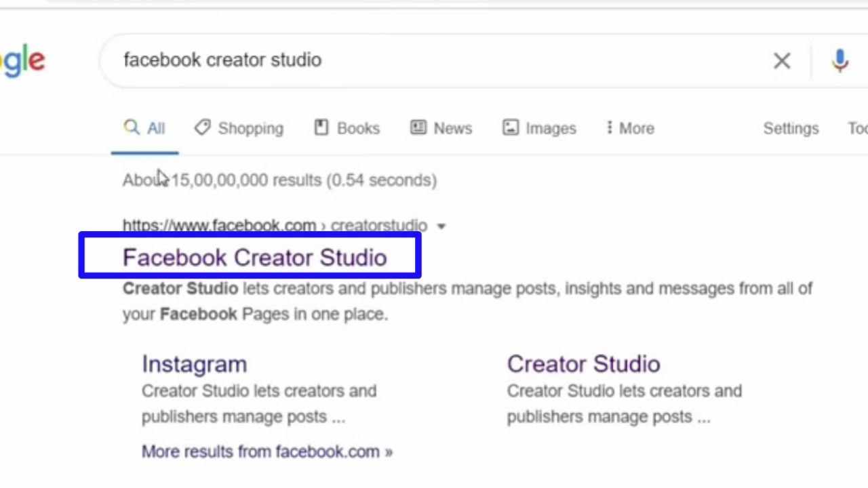Open the News tab
The width and height of the screenshot is (868, 488).
441,128
